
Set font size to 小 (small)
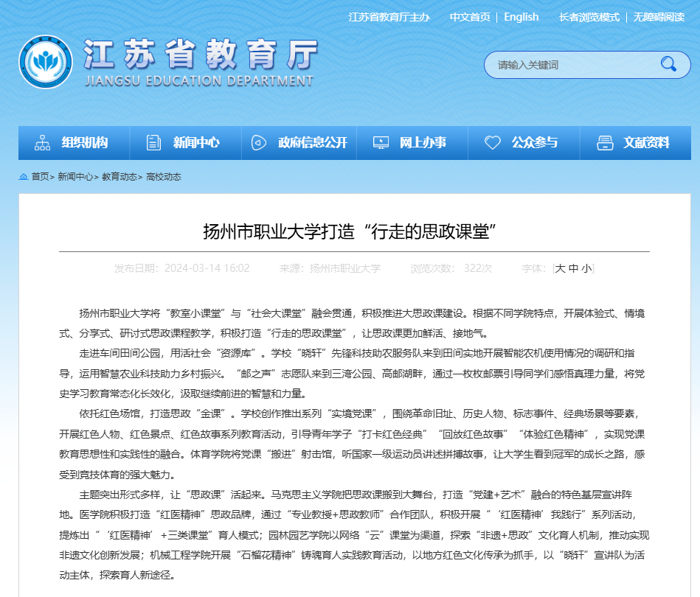(586, 268)
